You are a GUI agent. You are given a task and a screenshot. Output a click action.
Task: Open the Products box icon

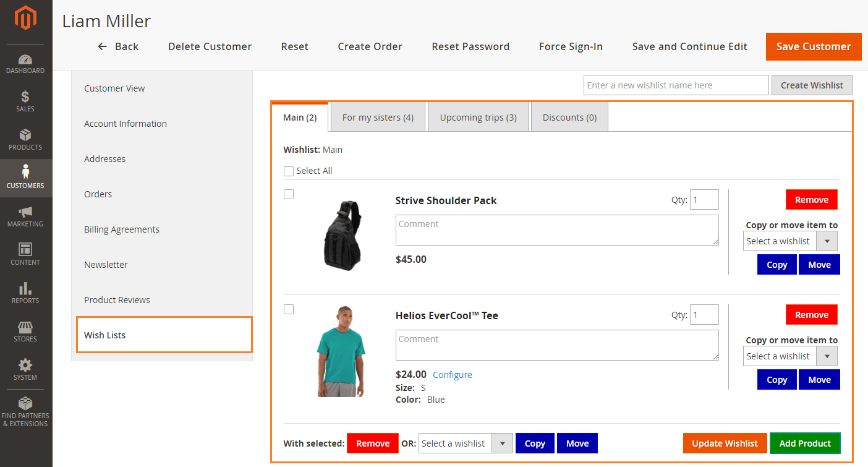click(25, 135)
